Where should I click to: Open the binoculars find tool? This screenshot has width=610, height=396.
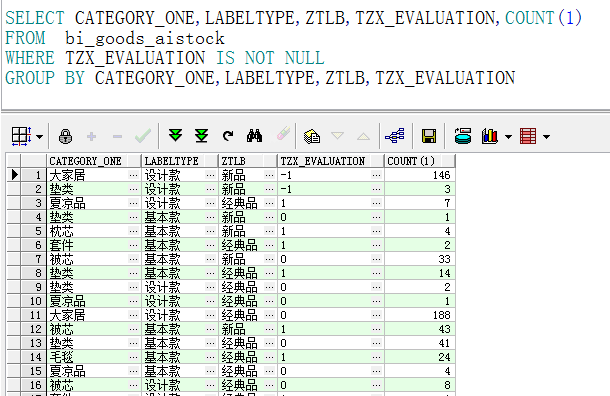point(254,136)
